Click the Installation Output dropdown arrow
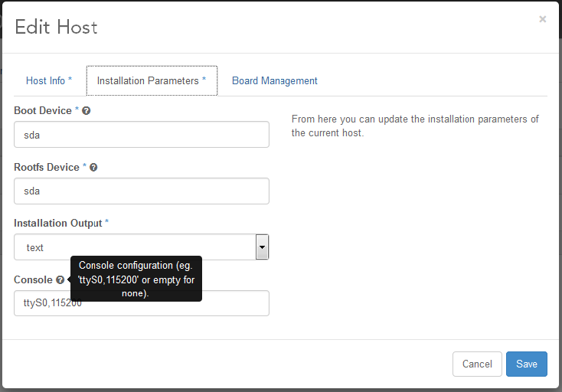 click(262, 247)
